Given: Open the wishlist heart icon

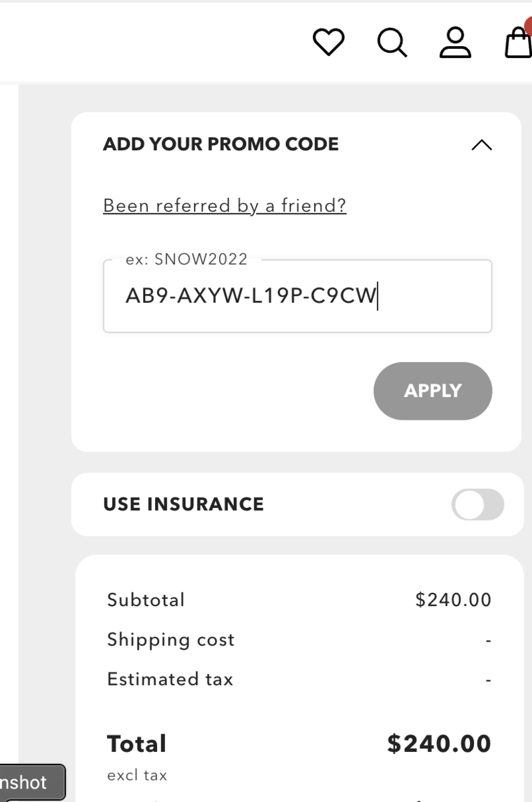Looking at the screenshot, I should pos(328,43).
